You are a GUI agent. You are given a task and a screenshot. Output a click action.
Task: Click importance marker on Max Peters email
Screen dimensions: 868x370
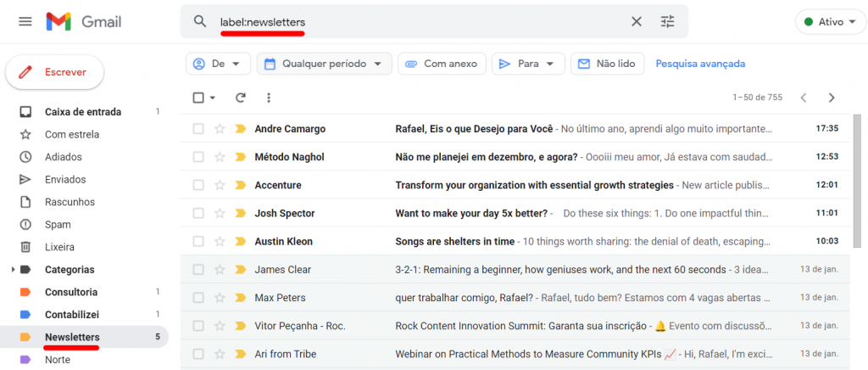click(x=240, y=297)
